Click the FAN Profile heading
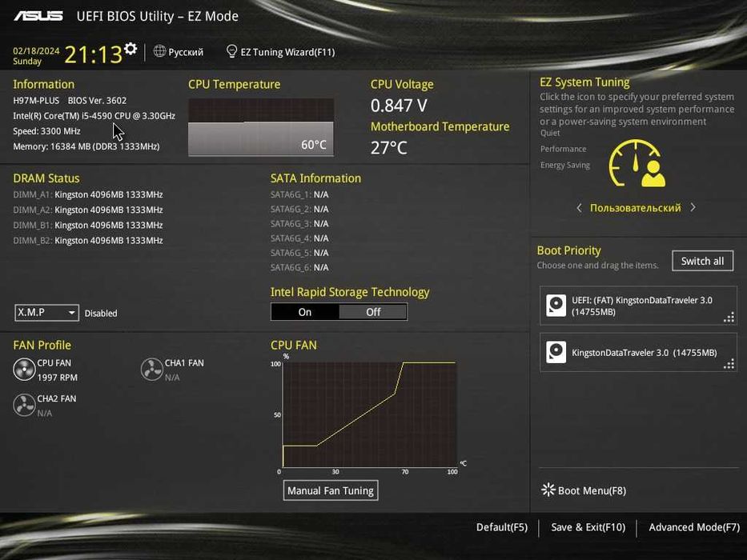Image resolution: width=747 pixels, height=560 pixels. (x=42, y=345)
